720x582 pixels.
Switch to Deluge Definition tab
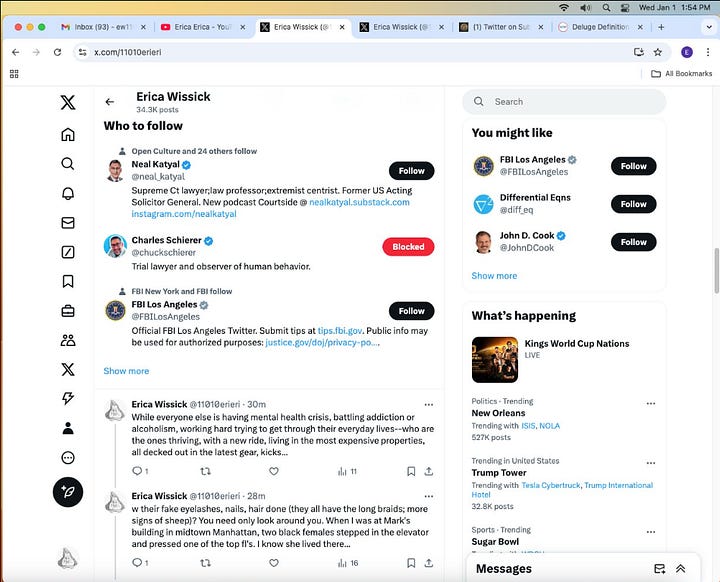(x=601, y=27)
